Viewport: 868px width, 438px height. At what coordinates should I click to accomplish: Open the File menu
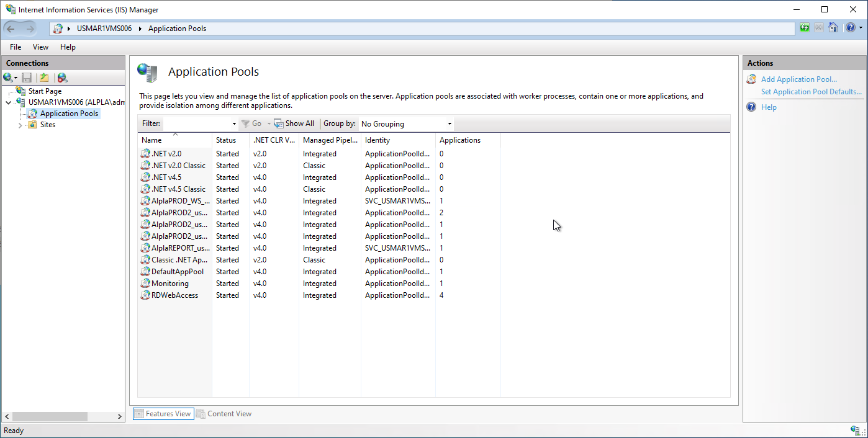tap(16, 47)
